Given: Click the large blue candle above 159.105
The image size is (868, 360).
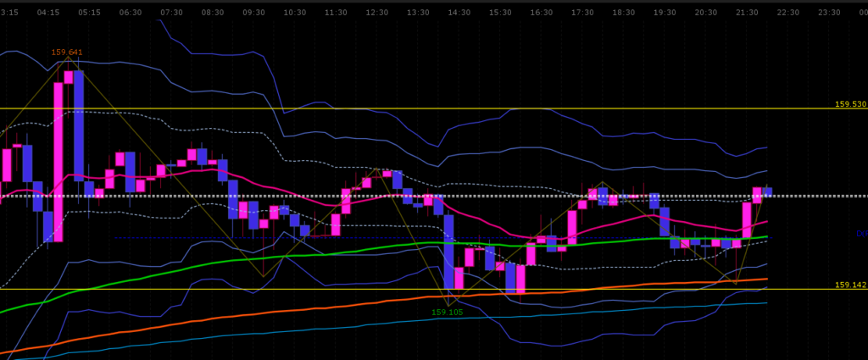Looking at the screenshot, I should click(x=449, y=252).
